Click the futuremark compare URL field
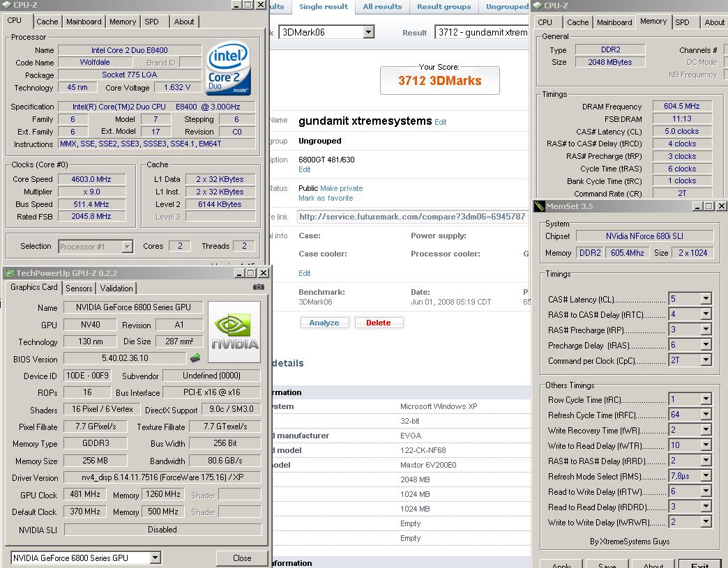728x568 pixels. coord(412,217)
